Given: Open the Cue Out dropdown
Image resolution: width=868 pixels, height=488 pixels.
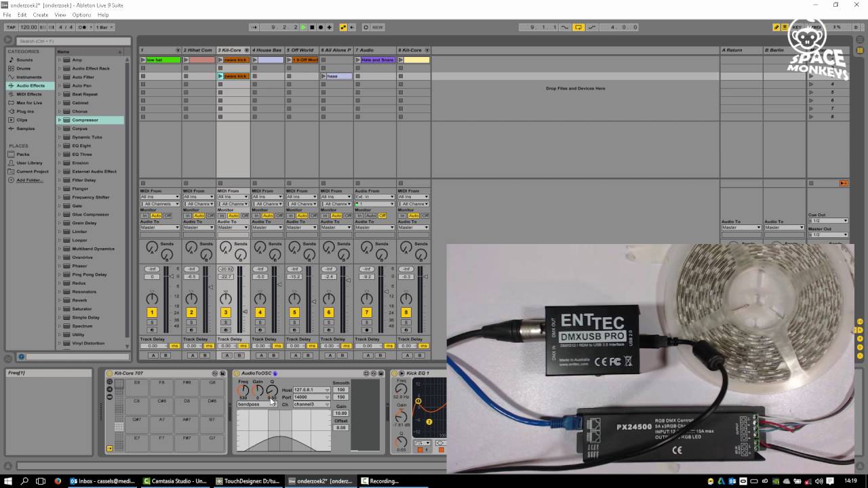Looking at the screenshot, I should pyautogui.click(x=828, y=221).
